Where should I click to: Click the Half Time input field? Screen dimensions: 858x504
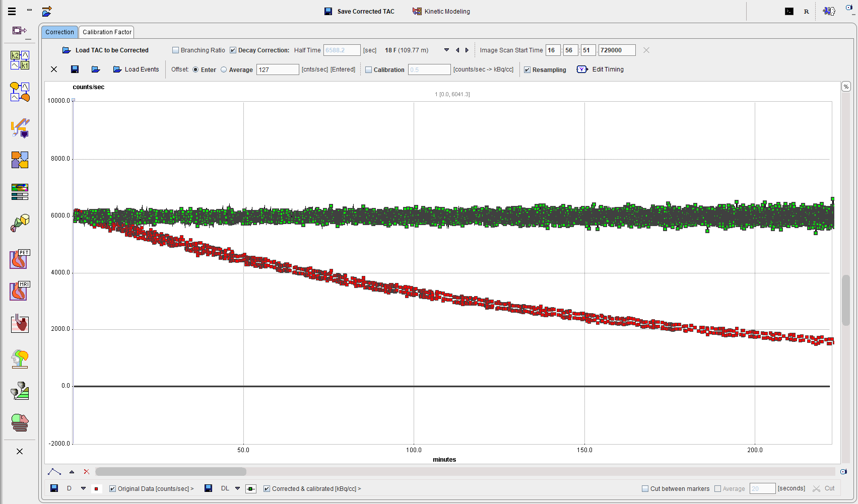pos(342,50)
